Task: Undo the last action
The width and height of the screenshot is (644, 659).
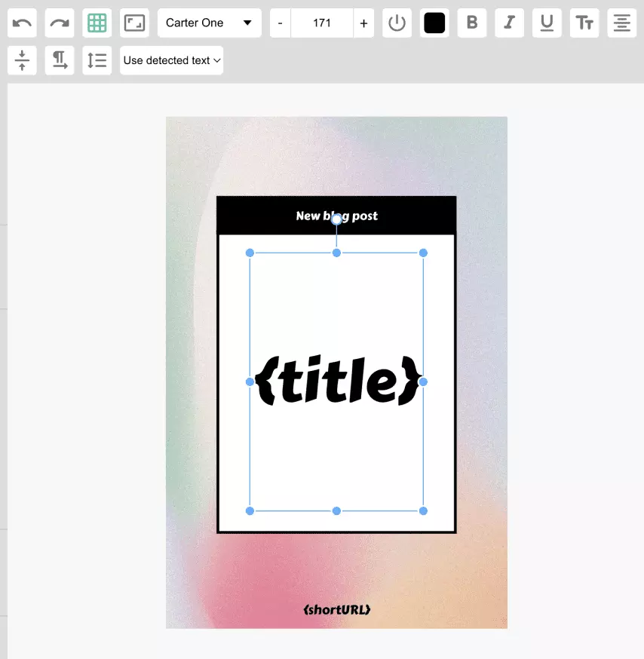Action: tap(22, 23)
